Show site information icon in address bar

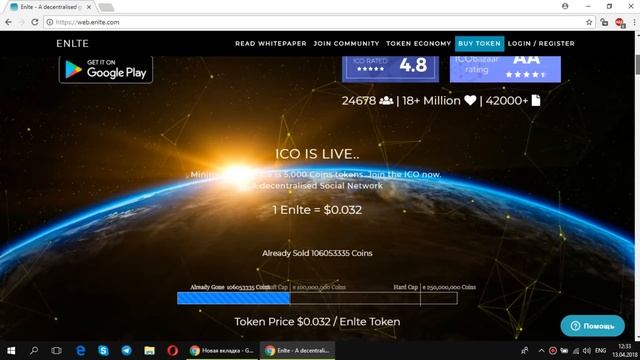[49, 22]
